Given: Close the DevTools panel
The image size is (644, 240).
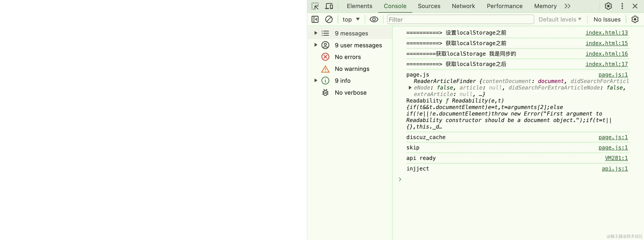Looking at the screenshot, I should [x=635, y=6].
